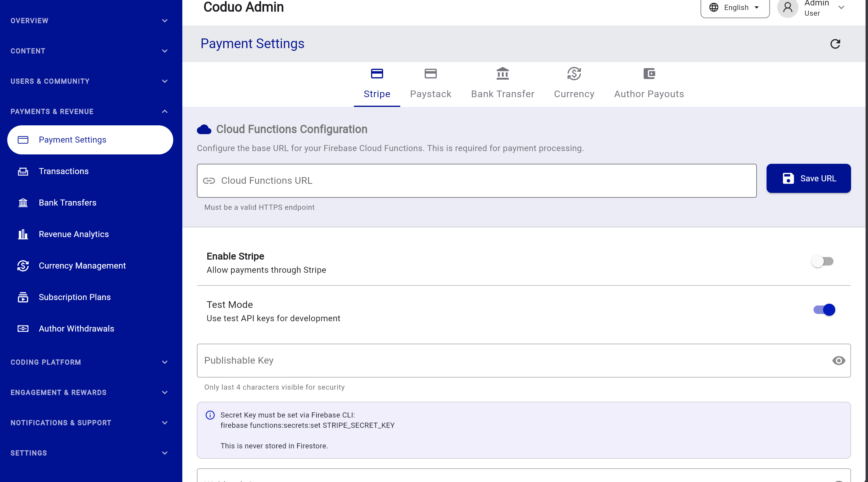The image size is (868, 482).
Task: Show the Publishable Key with eye icon
Action: [838, 361]
